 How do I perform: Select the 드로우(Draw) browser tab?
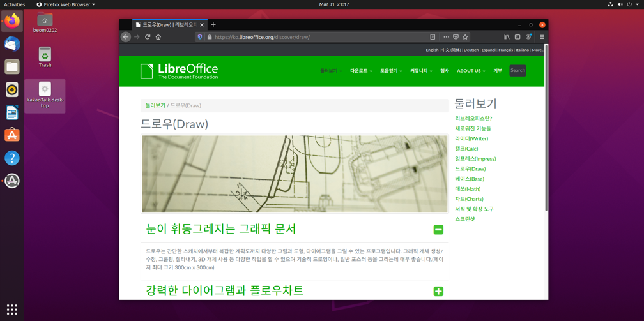click(170, 25)
